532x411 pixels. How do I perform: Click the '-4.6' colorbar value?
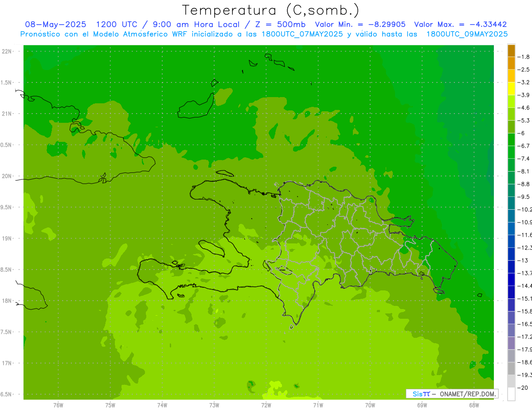[x=524, y=108]
